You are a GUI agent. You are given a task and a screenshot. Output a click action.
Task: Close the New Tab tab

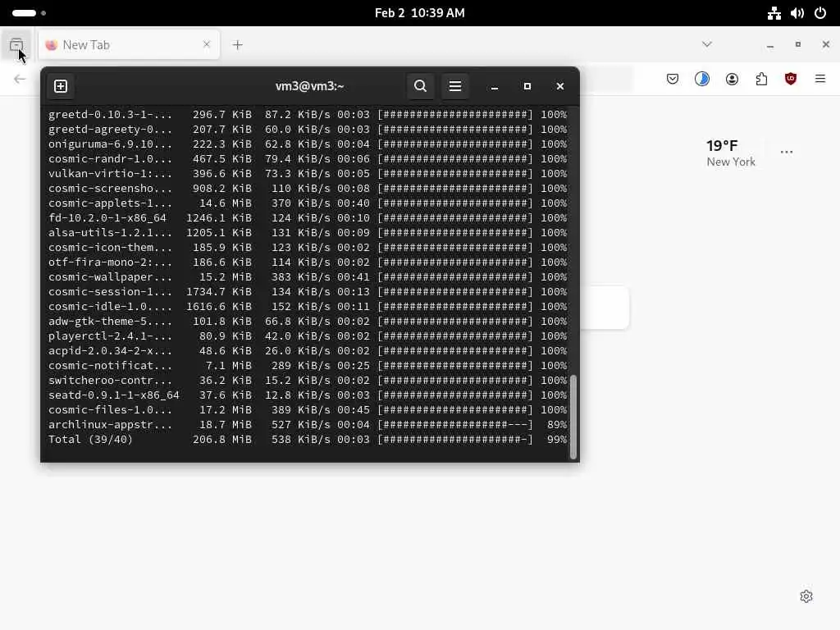point(207,44)
